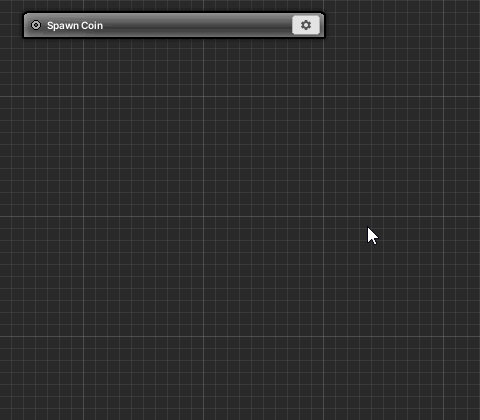Click the gear button on the Spawn Coin node

tap(306, 25)
